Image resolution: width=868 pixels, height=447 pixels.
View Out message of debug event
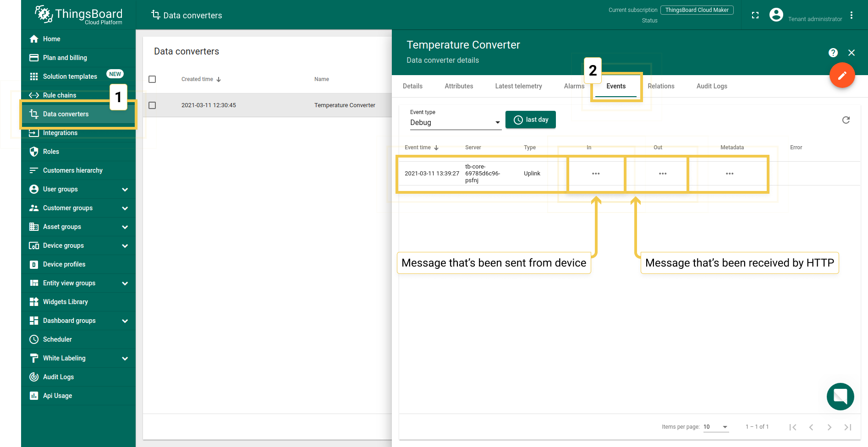[663, 174]
